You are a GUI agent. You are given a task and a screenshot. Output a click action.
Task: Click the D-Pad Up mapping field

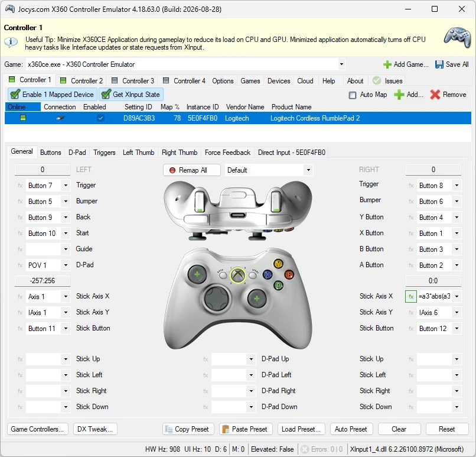tap(233, 359)
